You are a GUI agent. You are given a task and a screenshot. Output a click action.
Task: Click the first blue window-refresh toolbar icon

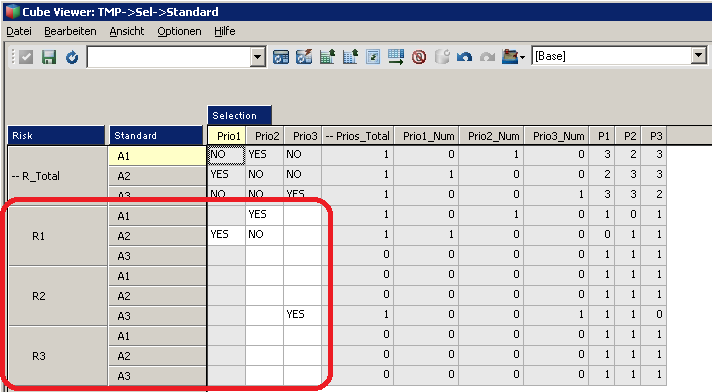click(x=281, y=57)
